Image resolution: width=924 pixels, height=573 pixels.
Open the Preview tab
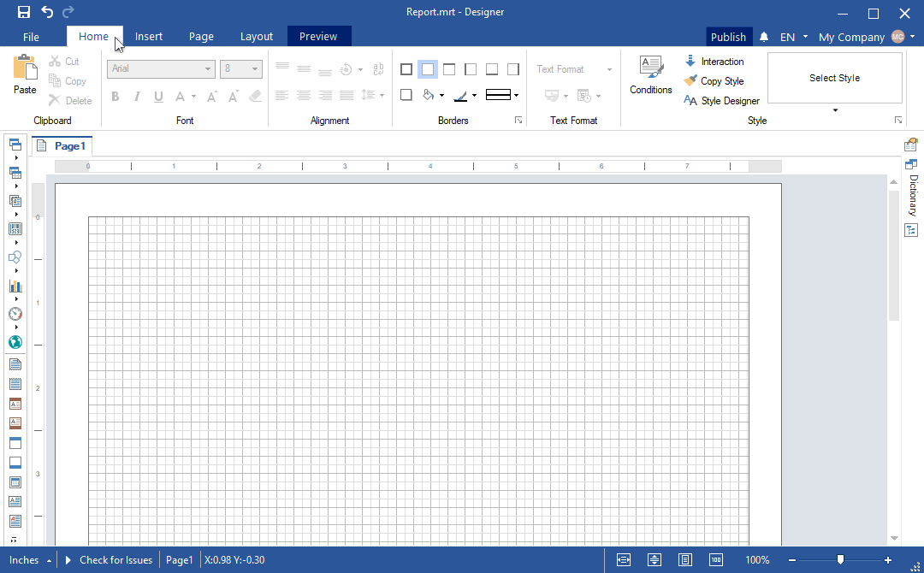318,37
